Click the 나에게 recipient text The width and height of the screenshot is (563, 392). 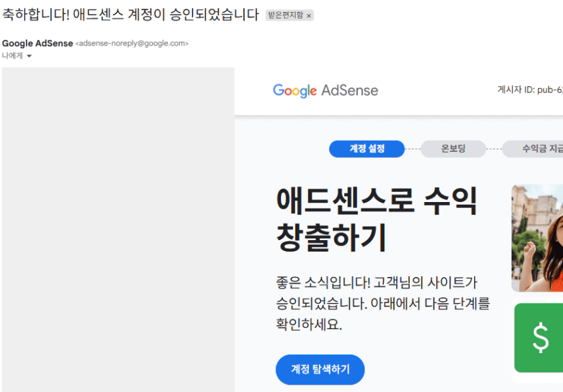pos(13,56)
